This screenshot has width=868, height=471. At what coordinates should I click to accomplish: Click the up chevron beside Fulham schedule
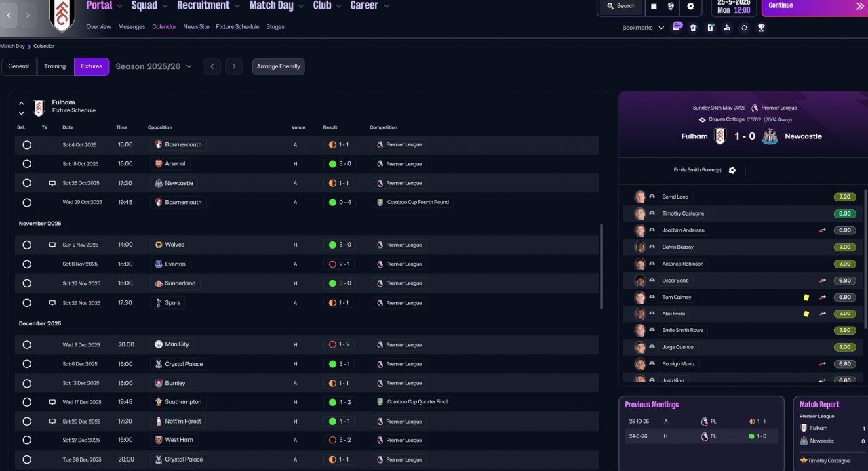[x=21, y=104]
